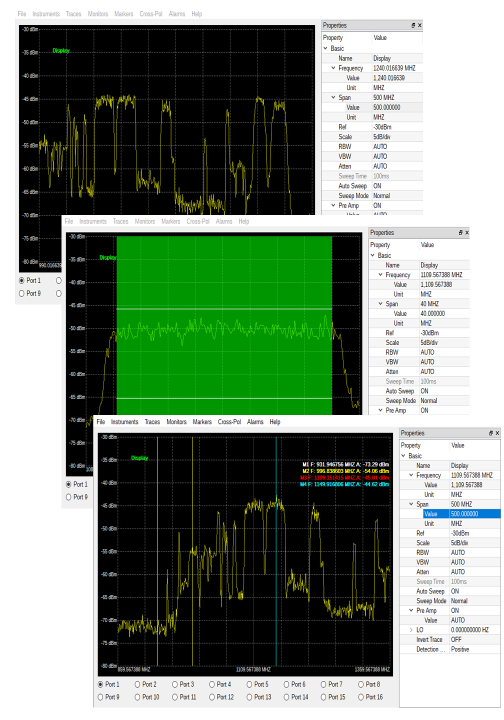
Task: Select Port 2 radio button
Action: click(x=137, y=684)
